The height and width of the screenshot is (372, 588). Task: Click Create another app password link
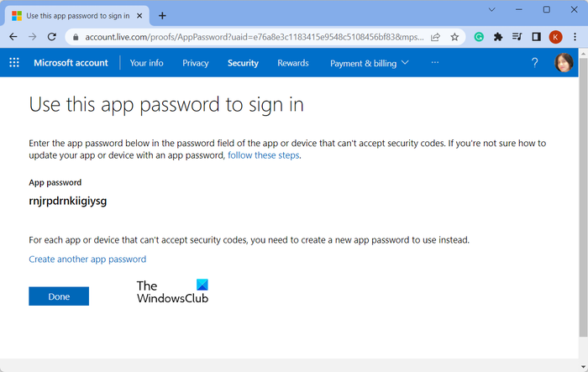(87, 259)
